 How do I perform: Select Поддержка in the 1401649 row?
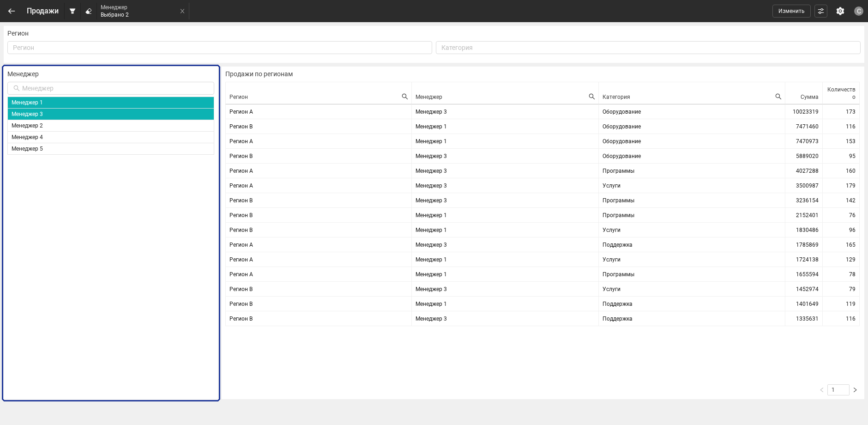click(x=617, y=304)
